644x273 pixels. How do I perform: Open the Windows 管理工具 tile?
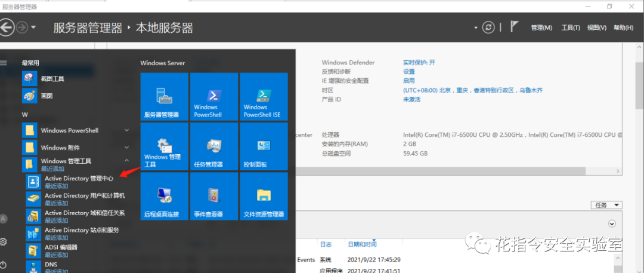click(x=165, y=146)
